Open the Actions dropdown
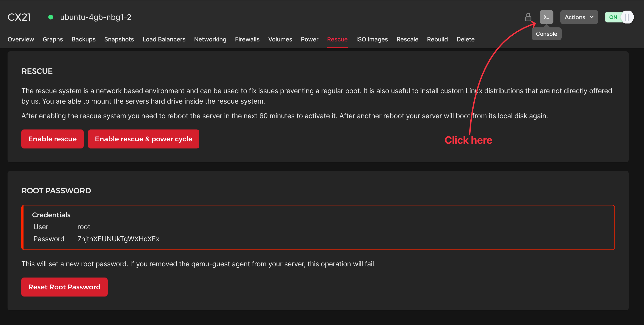Image resolution: width=644 pixels, height=325 pixels. [x=579, y=17]
